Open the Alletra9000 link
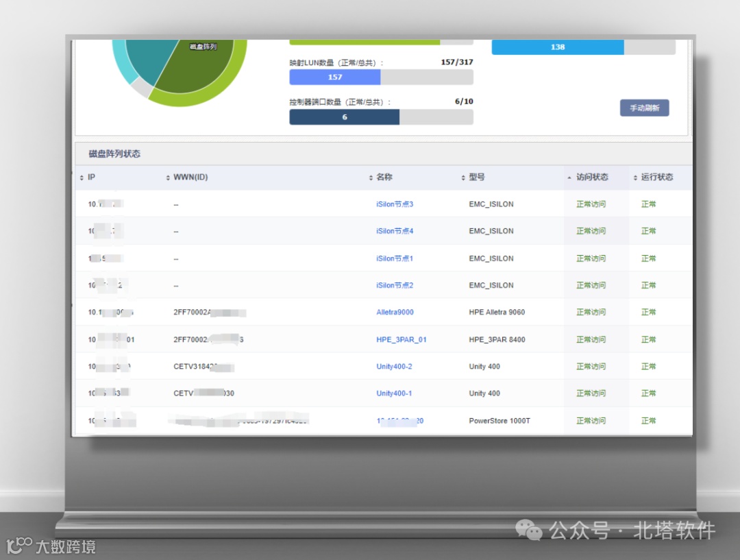The image size is (740, 560). (395, 312)
